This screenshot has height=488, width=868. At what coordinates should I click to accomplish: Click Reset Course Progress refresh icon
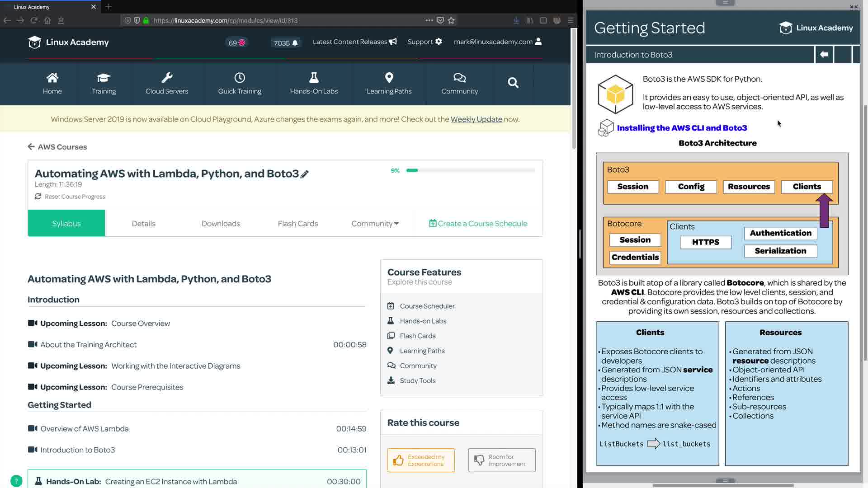click(38, 197)
